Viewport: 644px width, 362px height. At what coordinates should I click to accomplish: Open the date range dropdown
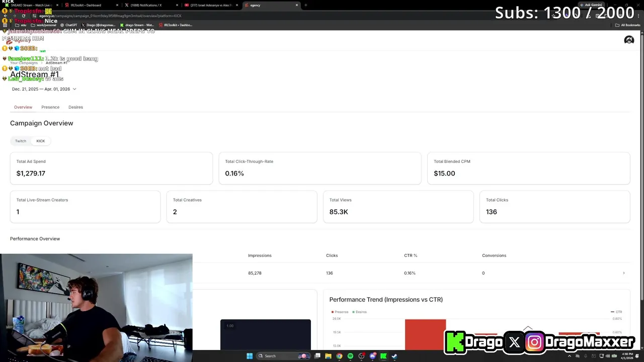coord(44,89)
